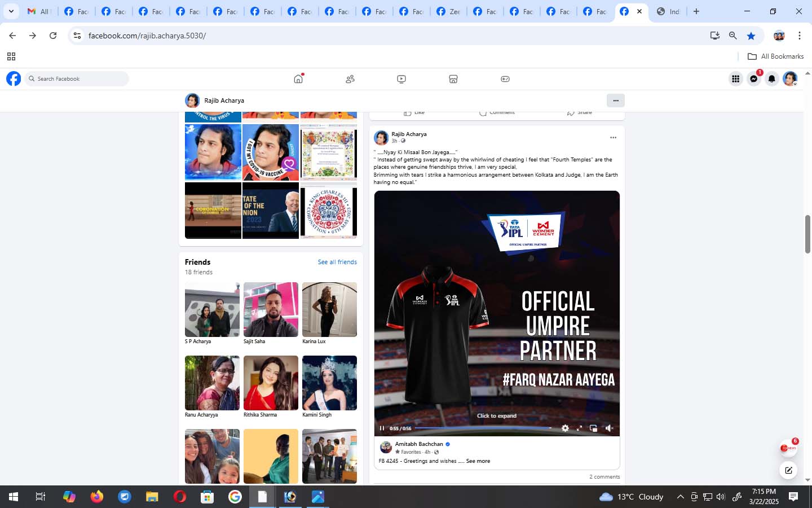Open the floating chat head with 6 badge
The image size is (812, 508).
(788, 448)
